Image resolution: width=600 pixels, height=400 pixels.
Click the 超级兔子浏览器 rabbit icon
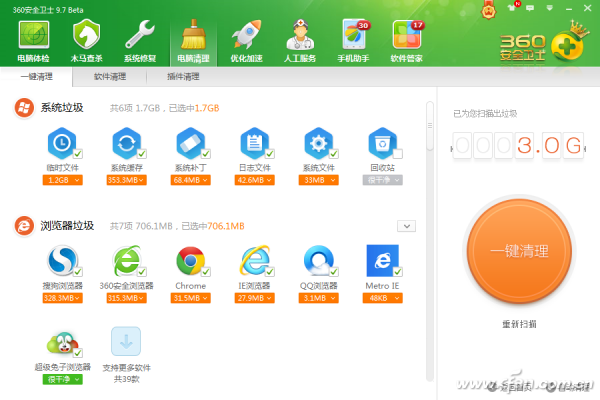63,343
